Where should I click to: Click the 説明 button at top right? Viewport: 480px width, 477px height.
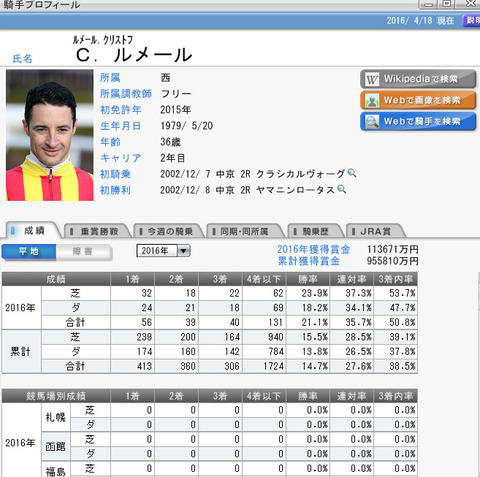click(472, 21)
